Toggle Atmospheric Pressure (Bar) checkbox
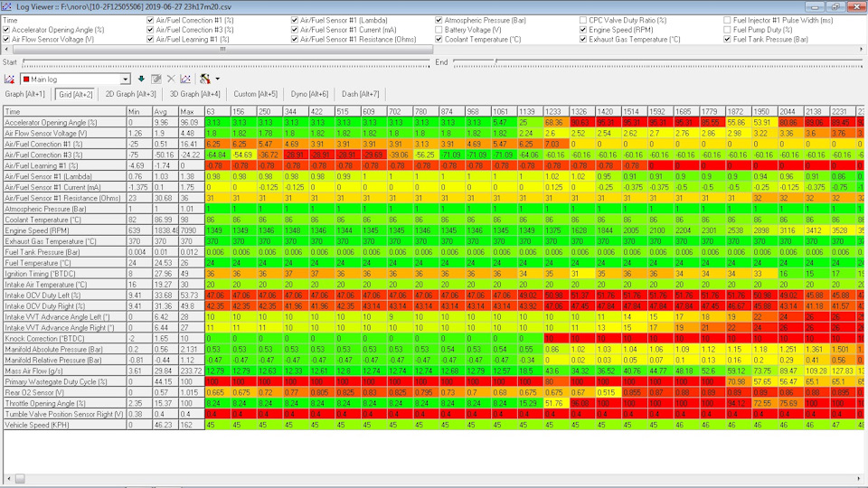This screenshot has height=488, width=868. (439, 20)
